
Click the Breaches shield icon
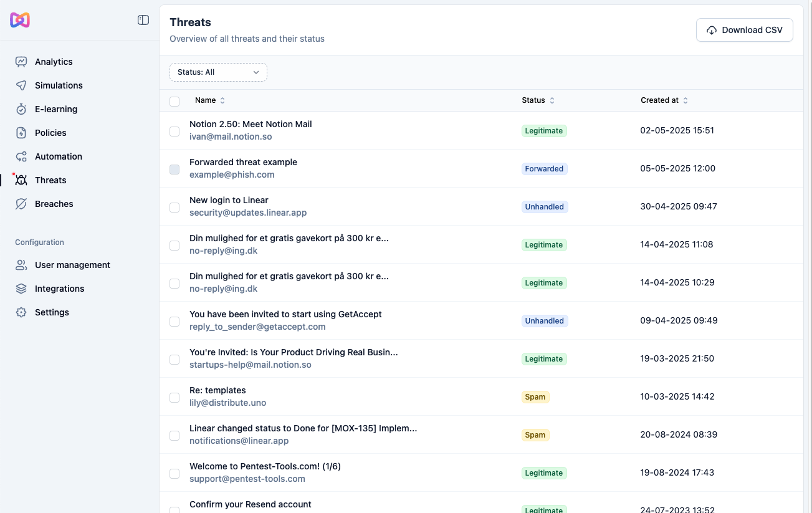click(x=21, y=204)
